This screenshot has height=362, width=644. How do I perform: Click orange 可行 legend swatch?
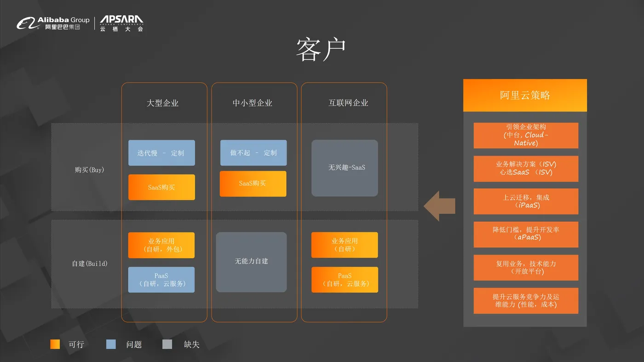[55, 344]
